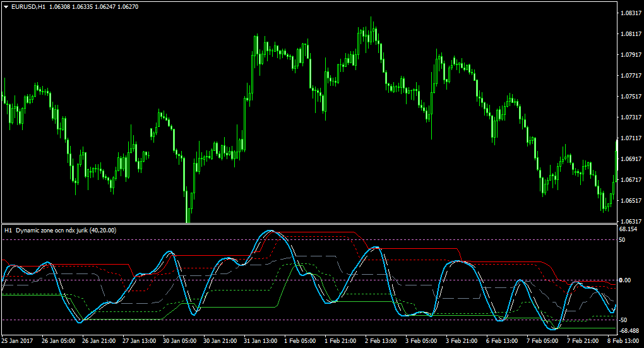Click the 3 Feb 21:00 time axis label
This screenshot has height=348, width=644.
coord(462,341)
